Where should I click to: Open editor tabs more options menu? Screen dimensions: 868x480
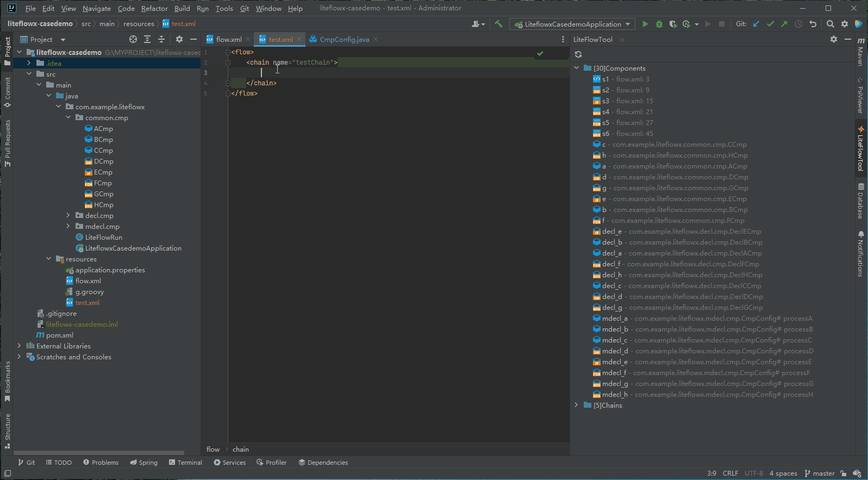(x=563, y=39)
